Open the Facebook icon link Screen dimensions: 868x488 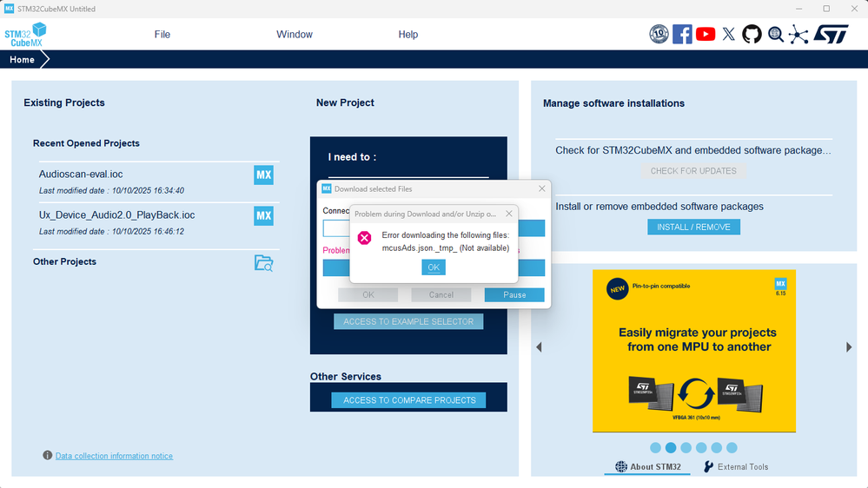tap(682, 35)
